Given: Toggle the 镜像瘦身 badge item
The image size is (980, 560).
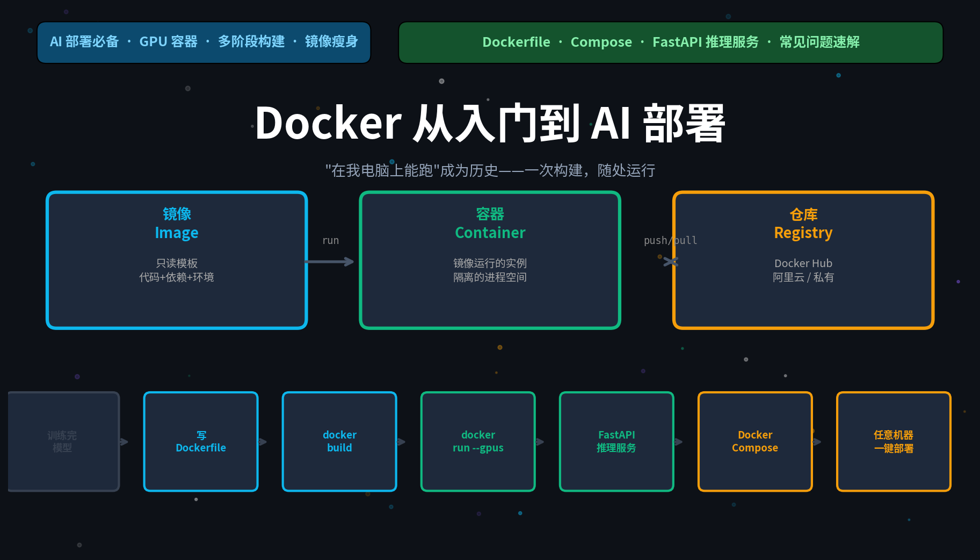Looking at the screenshot, I should coord(332,42).
